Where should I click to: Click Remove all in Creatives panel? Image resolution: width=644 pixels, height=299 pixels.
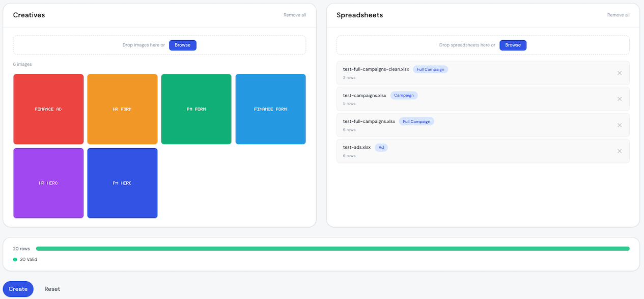tap(295, 15)
